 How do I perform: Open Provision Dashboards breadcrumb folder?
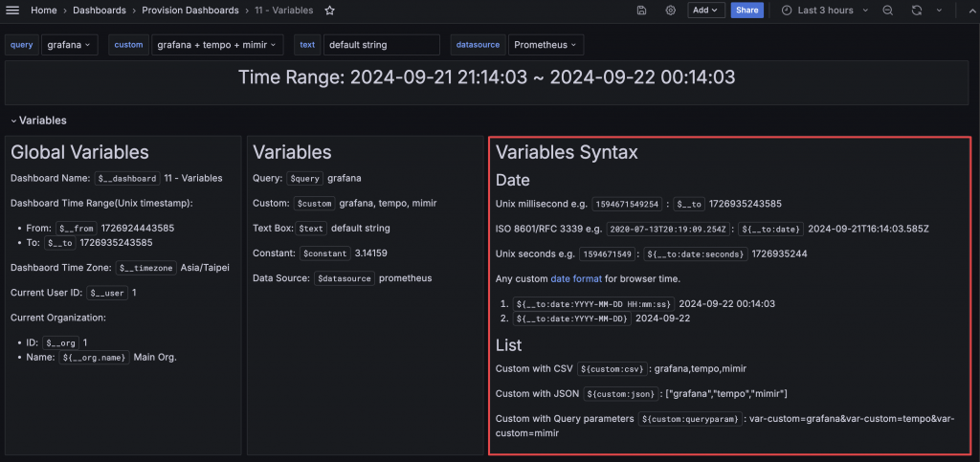point(190,10)
